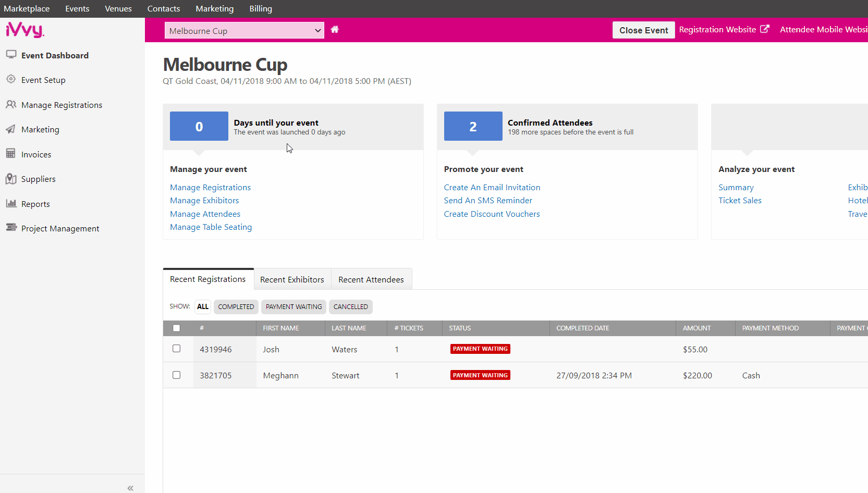This screenshot has width=868, height=493.
Task: Click PAYMENT WAITING badge for Josh Waters
Action: 480,349
